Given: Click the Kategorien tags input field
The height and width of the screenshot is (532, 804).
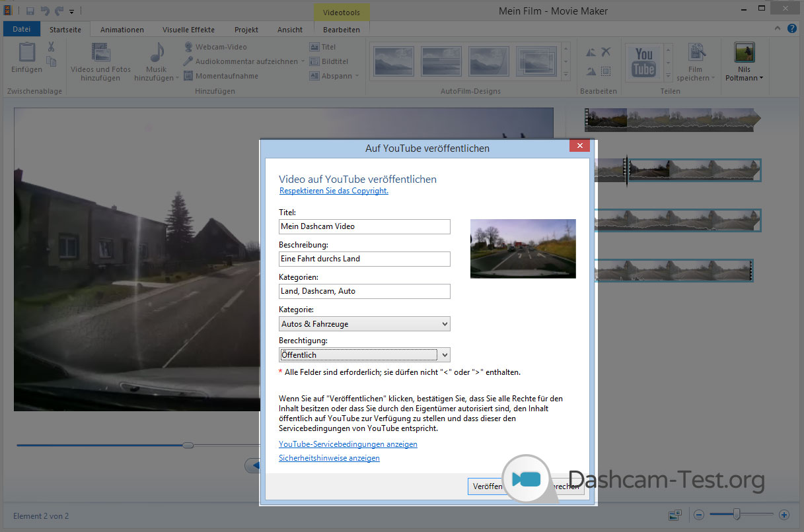Looking at the screenshot, I should point(365,291).
